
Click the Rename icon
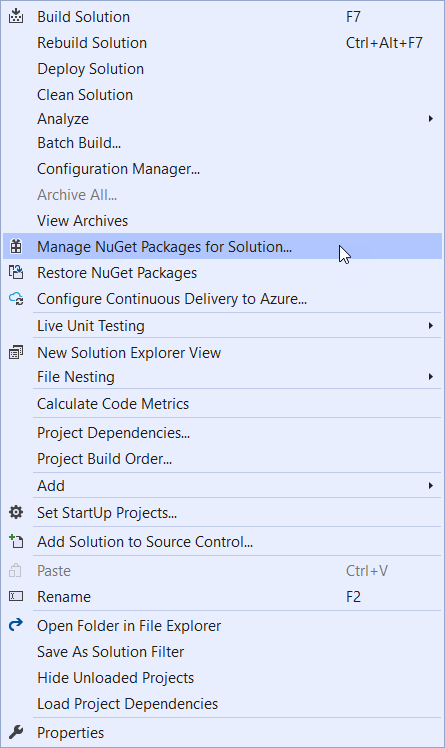16,596
